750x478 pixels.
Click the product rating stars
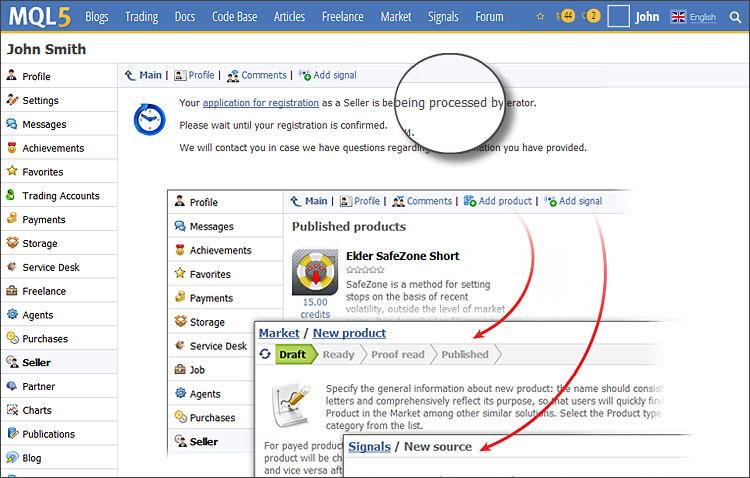click(x=365, y=270)
